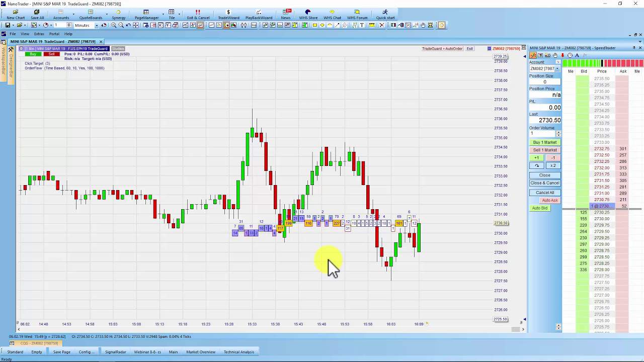
Task: Select the text annotation T tool
Action: coord(362,25)
